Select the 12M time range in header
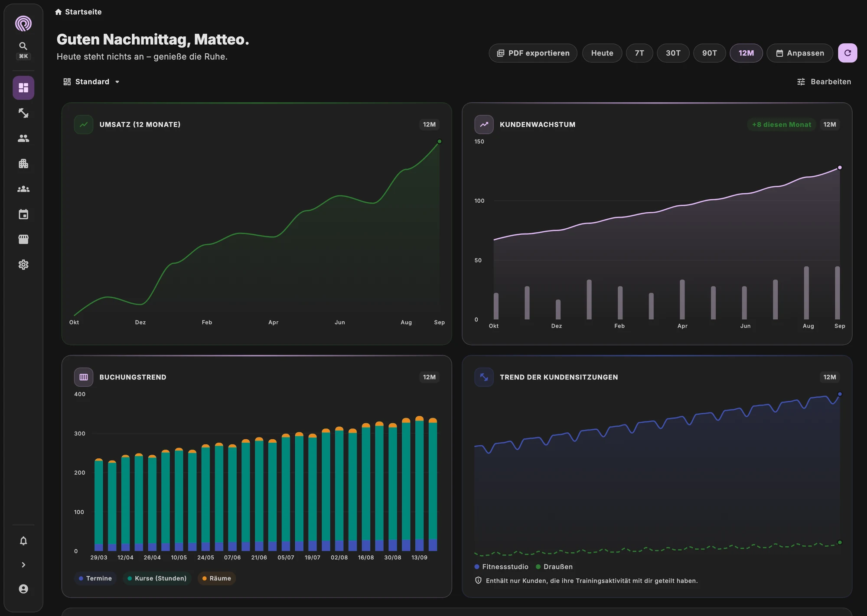Viewport: 867px width, 616px height. (746, 53)
